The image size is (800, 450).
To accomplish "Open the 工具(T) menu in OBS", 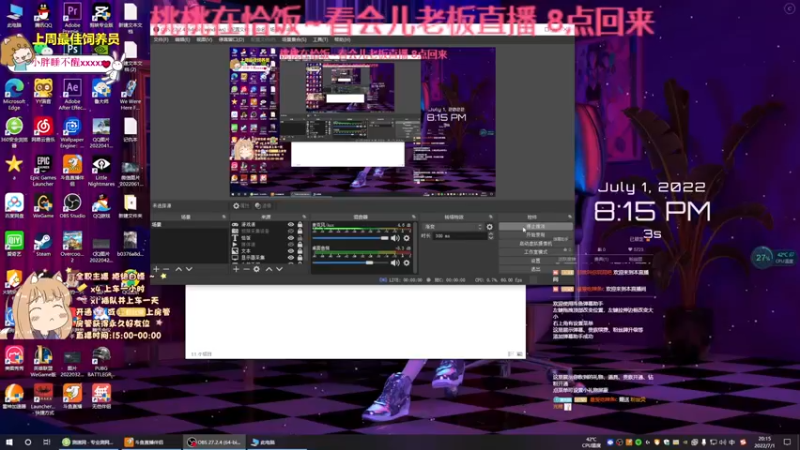I will click(x=320, y=39).
